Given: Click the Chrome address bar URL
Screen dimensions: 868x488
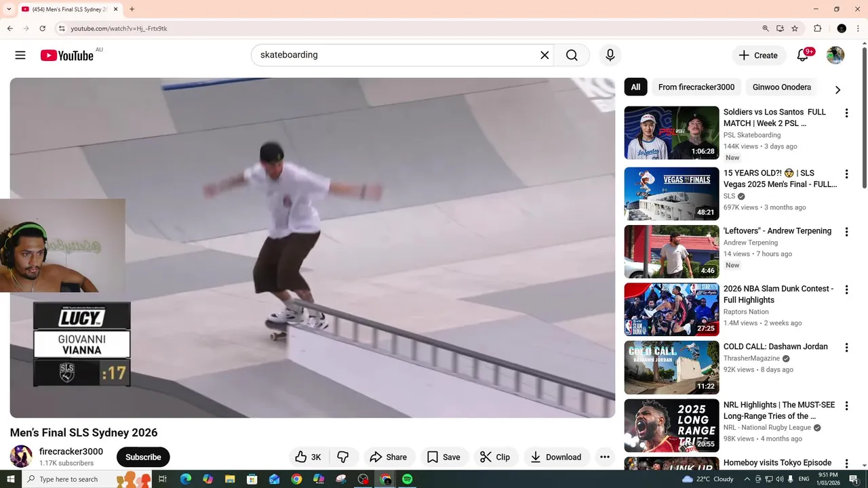Looking at the screenshot, I should coord(119,28).
